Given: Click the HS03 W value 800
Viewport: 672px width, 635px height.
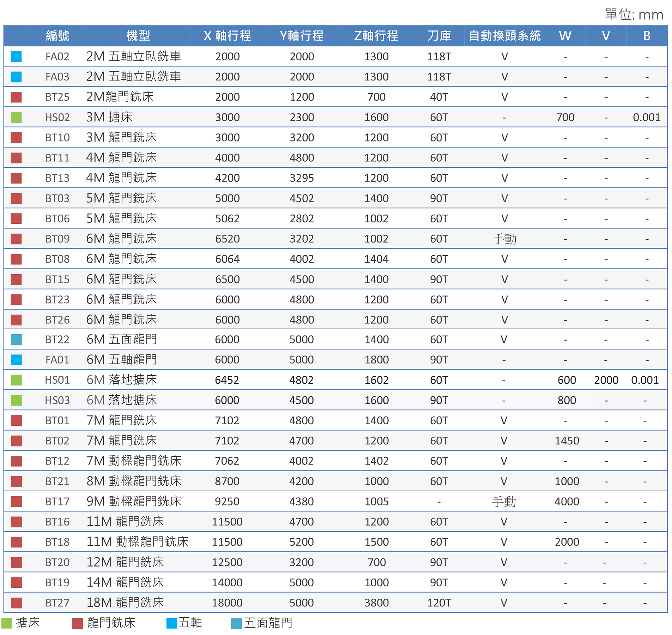Looking at the screenshot, I should (x=567, y=400).
